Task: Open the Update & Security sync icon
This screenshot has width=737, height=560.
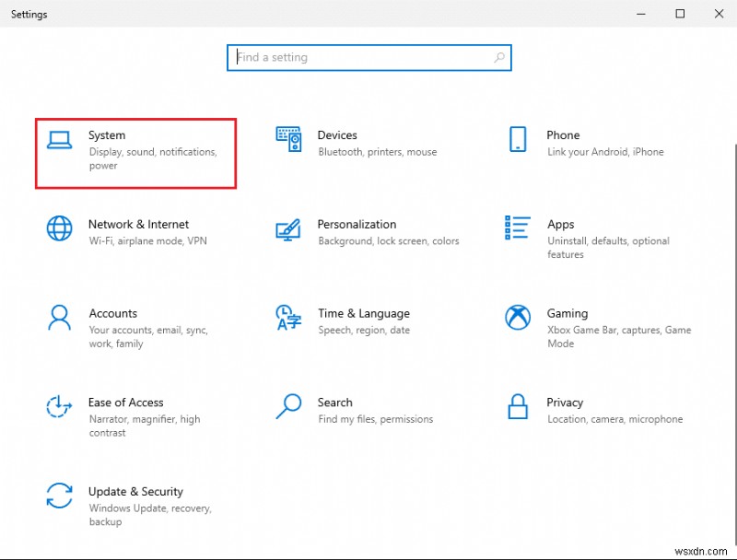Action: pyautogui.click(x=60, y=496)
